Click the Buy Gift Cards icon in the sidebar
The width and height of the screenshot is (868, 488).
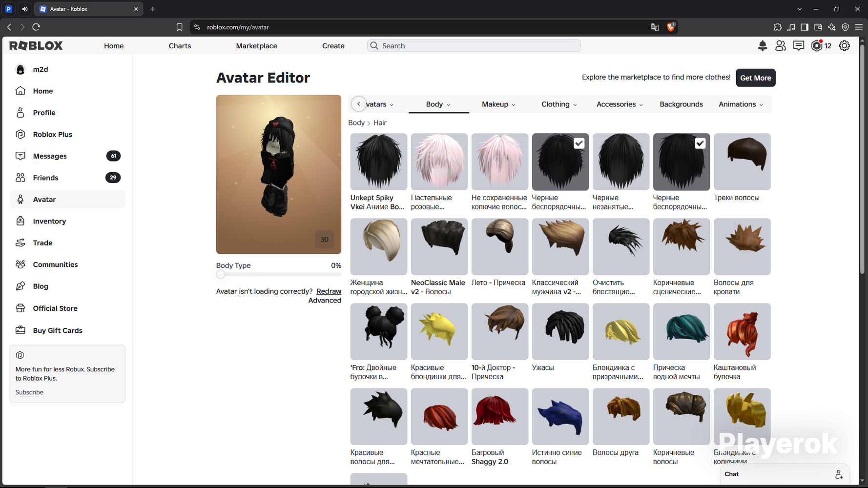coord(21,330)
